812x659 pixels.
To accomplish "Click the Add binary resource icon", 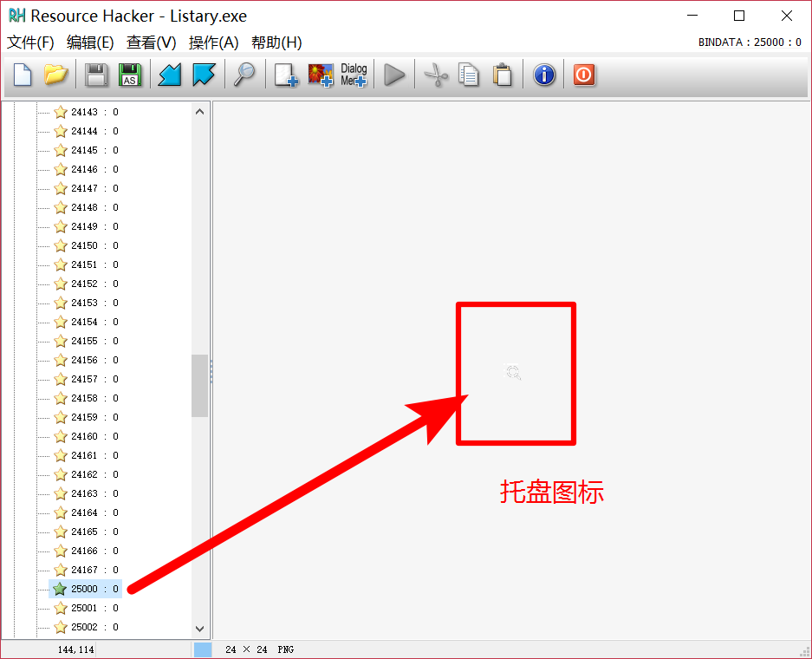I will pyautogui.click(x=285, y=75).
